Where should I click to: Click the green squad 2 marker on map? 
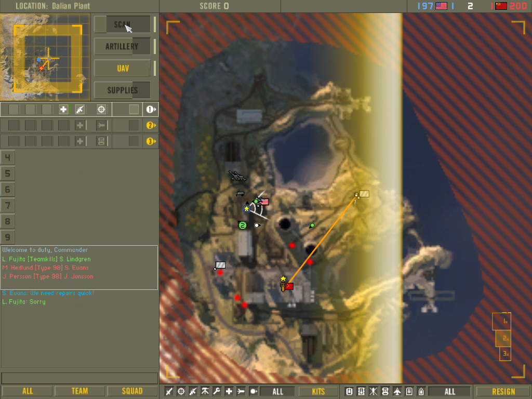tap(242, 225)
